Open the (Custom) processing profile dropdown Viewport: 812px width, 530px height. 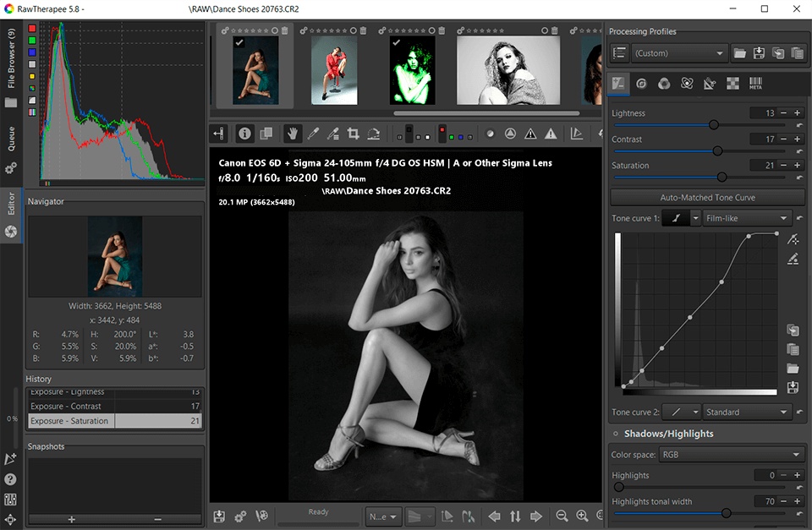[x=678, y=52]
